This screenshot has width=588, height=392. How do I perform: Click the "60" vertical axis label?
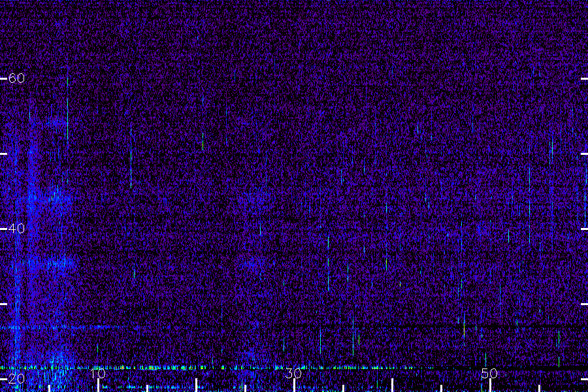pyautogui.click(x=16, y=78)
